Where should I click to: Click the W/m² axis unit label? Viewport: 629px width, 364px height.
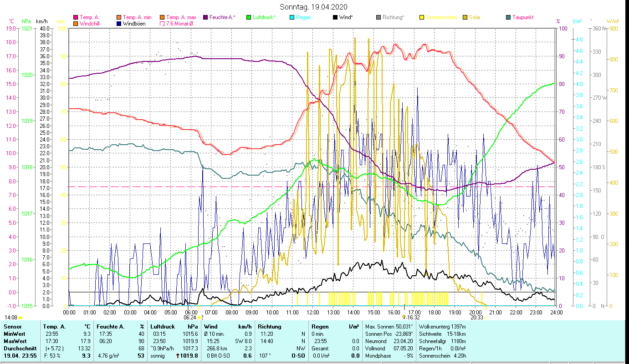click(x=613, y=21)
